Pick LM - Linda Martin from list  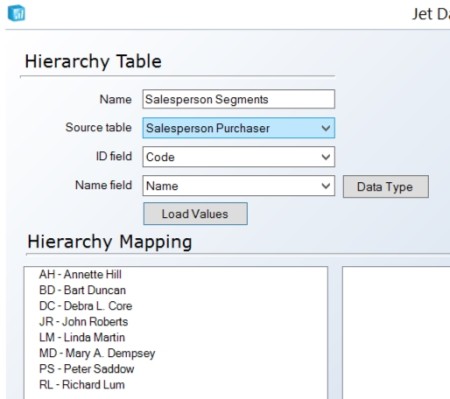point(82,337)
